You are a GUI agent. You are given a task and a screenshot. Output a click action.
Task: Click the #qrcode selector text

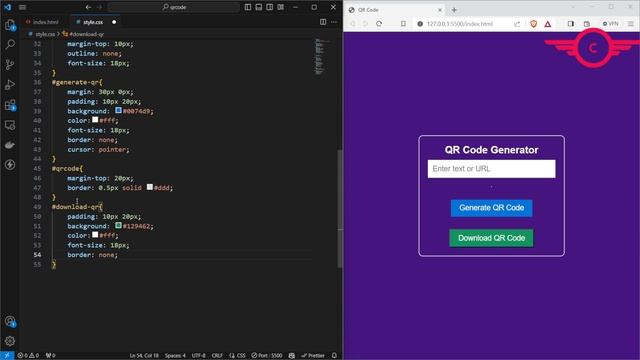click(x=65, y=169)
